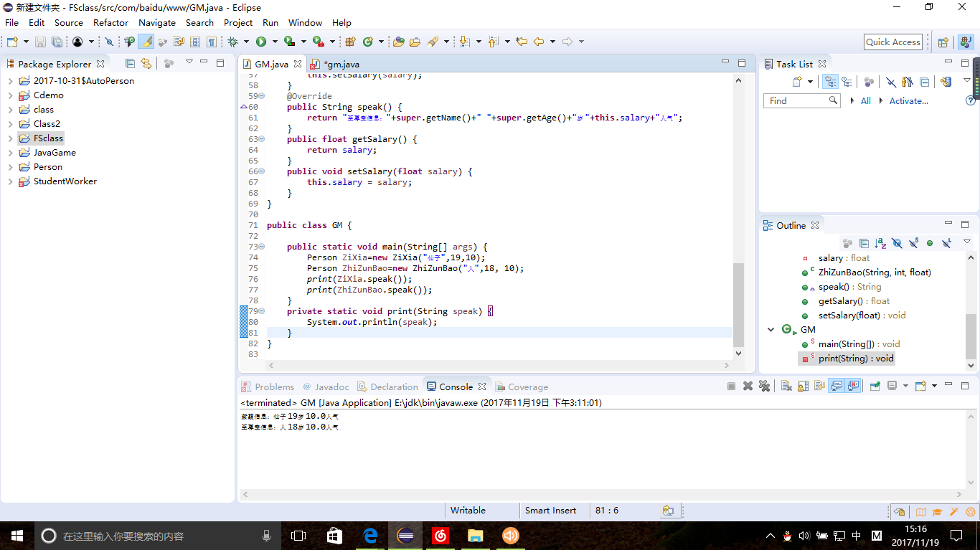Image resolution: width=980 pixels, height=550 pixels.
Task: Expand the StudentWorker project node
Action: coord(10,181)
